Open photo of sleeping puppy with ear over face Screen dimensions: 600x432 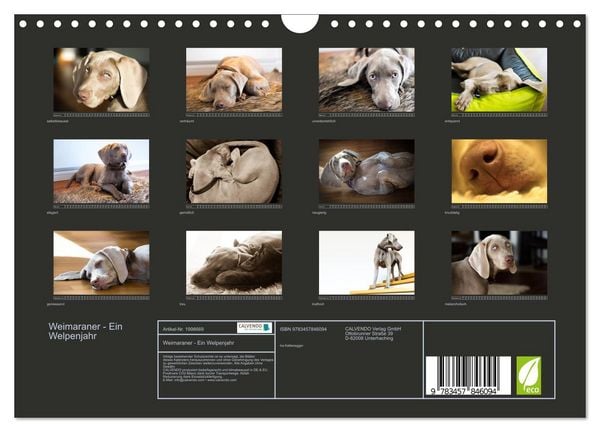click(101, 263)
